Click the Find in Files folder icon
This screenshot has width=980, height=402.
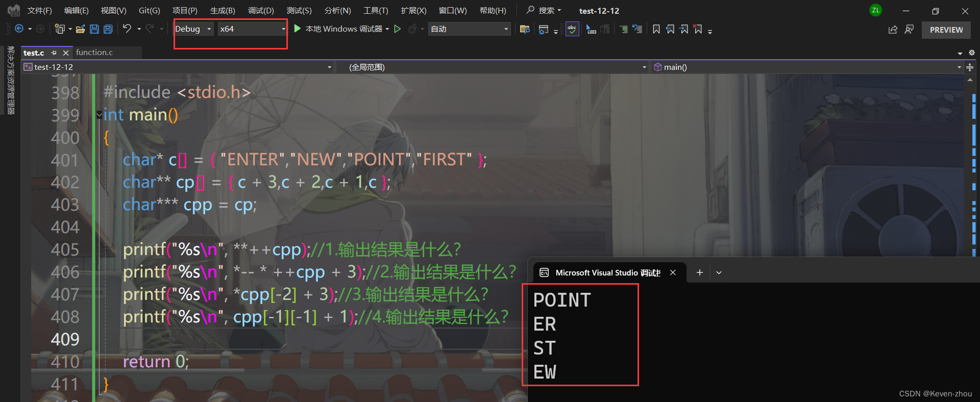pos(525,29)
